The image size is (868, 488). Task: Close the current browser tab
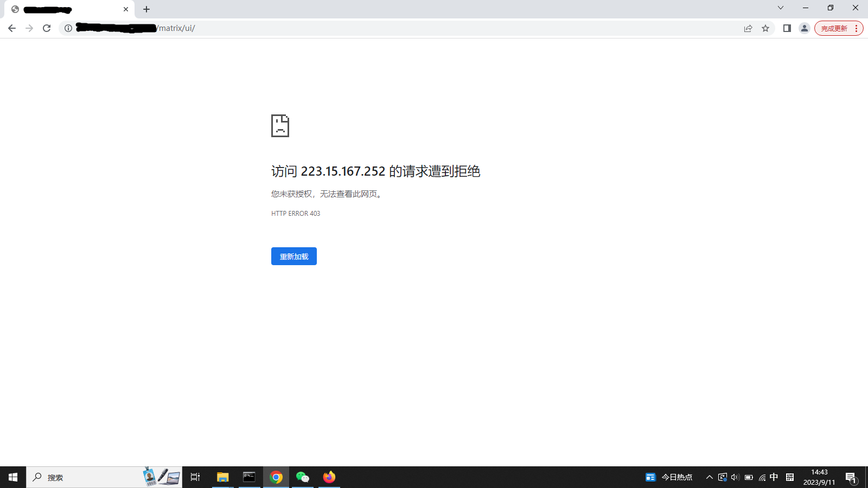(x=126, y=9)
